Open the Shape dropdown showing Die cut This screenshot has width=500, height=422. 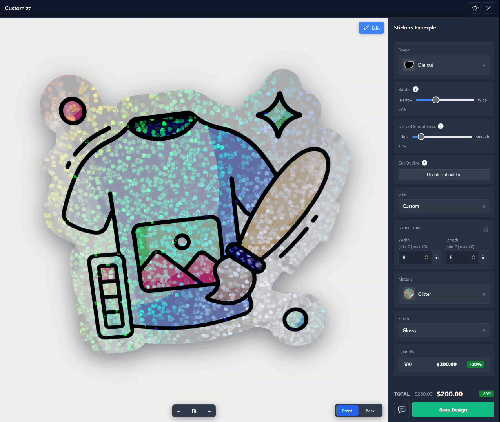[444, 65]
